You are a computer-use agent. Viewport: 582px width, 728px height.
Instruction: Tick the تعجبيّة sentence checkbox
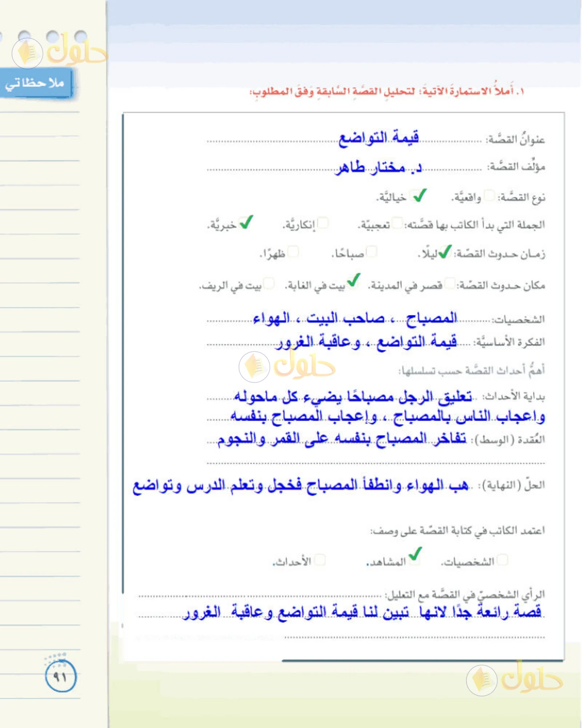397,223
